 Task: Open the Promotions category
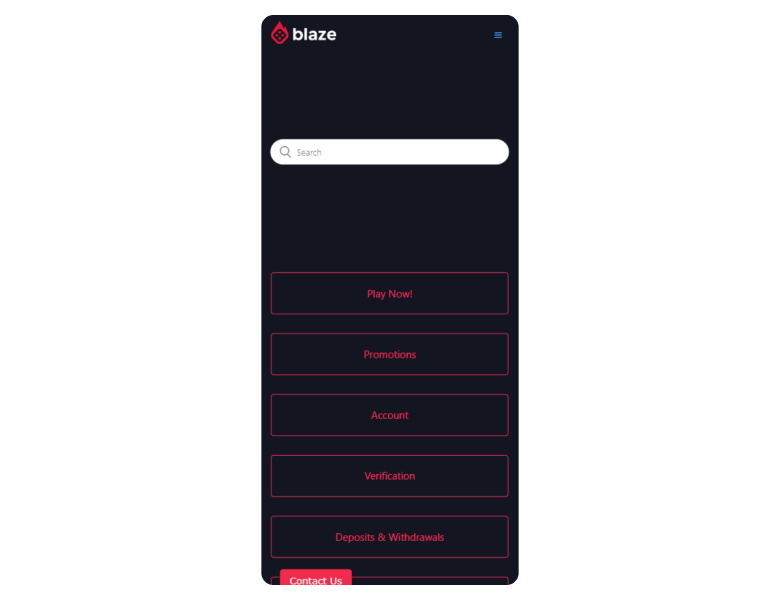(x=390, y=354)
